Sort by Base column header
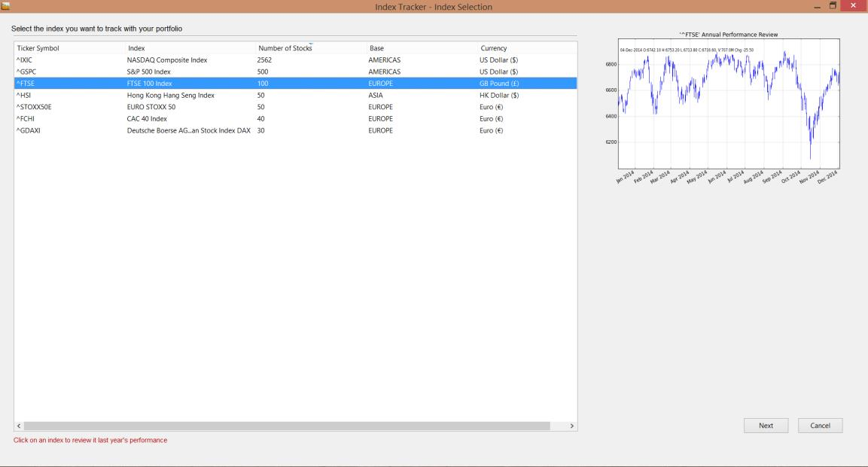The width and height of the screenshot is (868, 467). 422,48
